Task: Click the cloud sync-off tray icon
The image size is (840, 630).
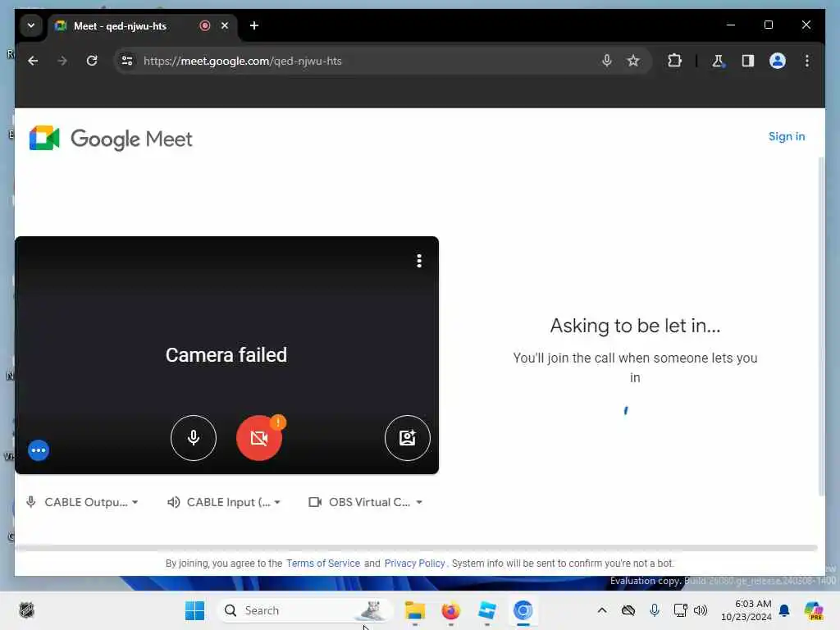Action: (628, 610)
